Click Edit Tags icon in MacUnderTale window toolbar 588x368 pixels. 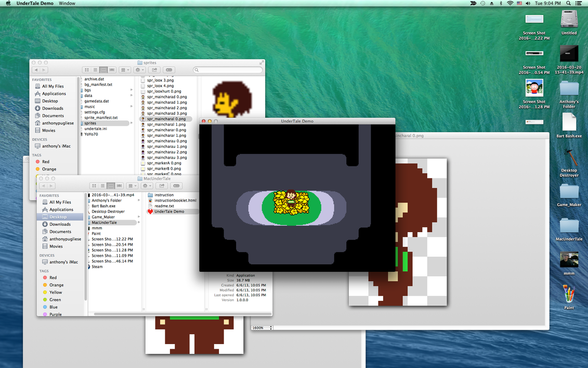tap(177, 186)
